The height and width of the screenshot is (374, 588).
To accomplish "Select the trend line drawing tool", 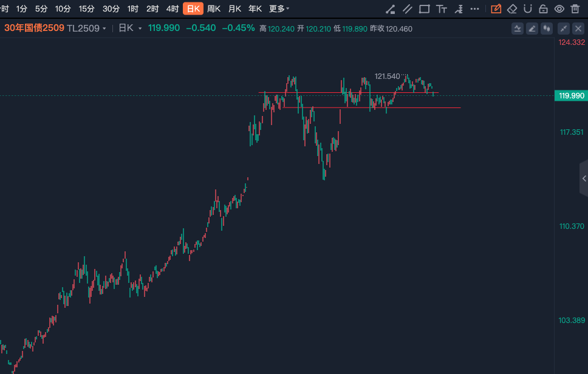I will [x=391, y=9].
